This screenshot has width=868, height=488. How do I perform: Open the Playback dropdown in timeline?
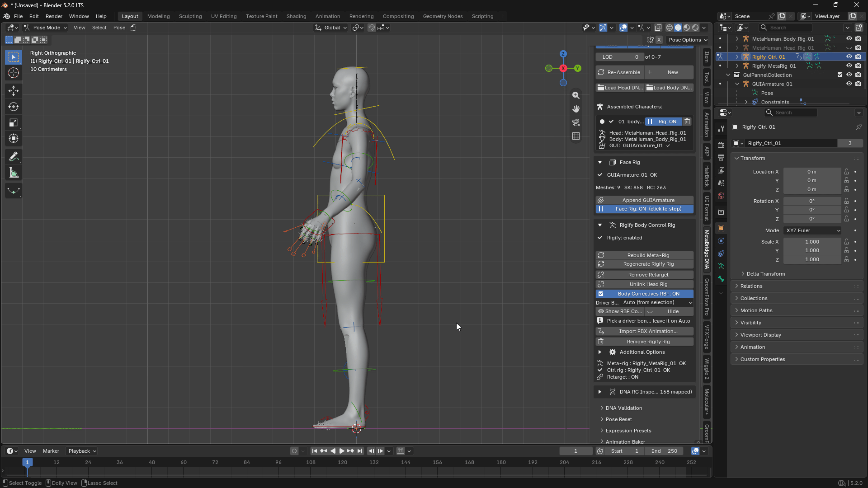pos(82,451)
